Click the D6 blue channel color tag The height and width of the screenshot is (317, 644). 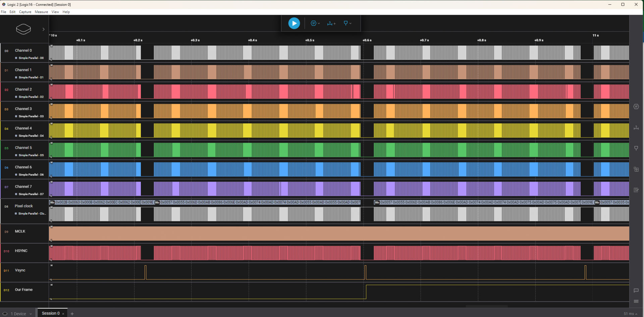tap(6, 168)
